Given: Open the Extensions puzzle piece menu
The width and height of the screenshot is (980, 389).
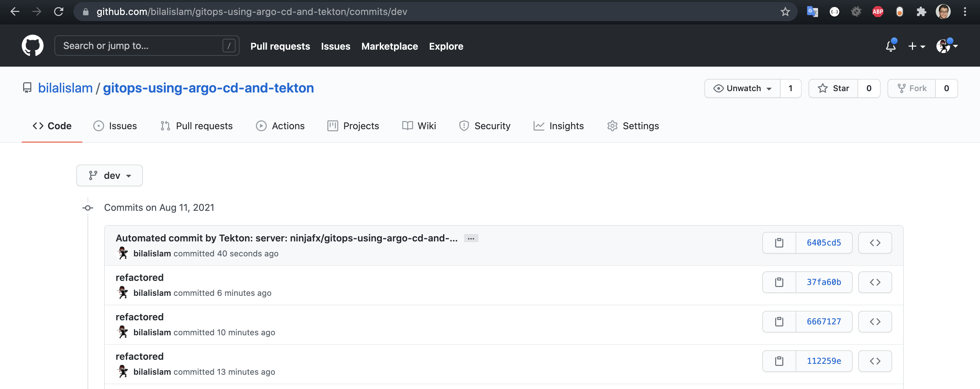Looking at the screenshot, I should pos(921,12).
